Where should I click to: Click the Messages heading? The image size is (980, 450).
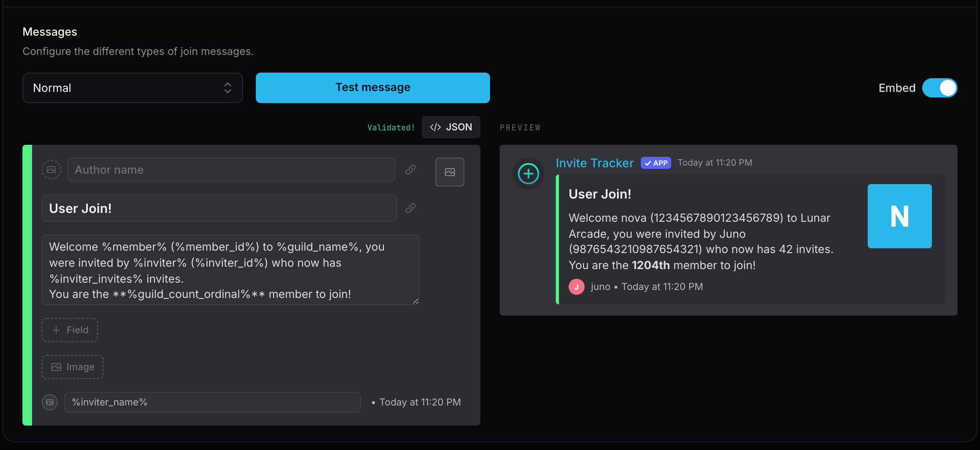pyautogui.click(x=50, y=32)
